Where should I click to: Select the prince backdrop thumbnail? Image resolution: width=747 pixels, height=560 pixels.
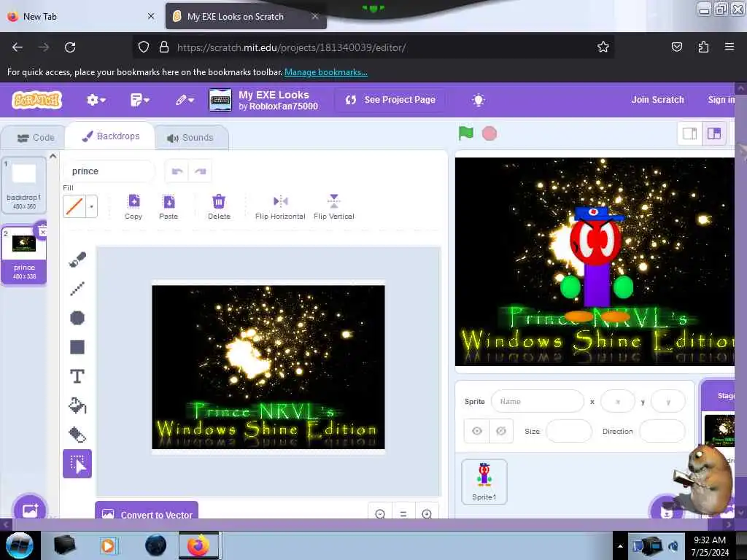coord(24,254)
